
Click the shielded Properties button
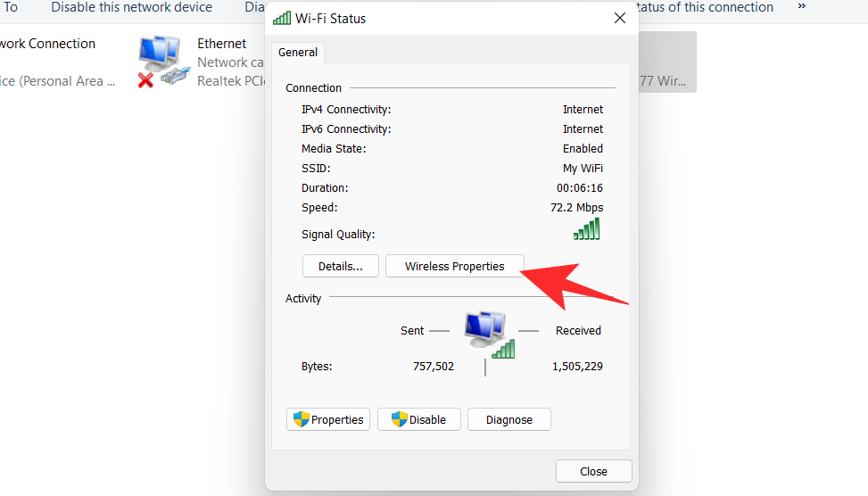[328, 419]
